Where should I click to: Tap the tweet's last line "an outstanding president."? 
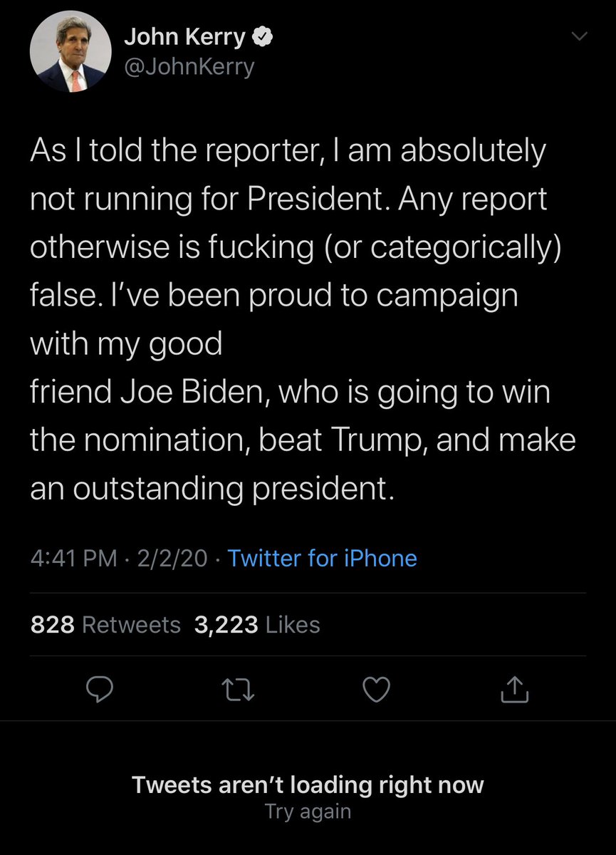click(212, 488)
